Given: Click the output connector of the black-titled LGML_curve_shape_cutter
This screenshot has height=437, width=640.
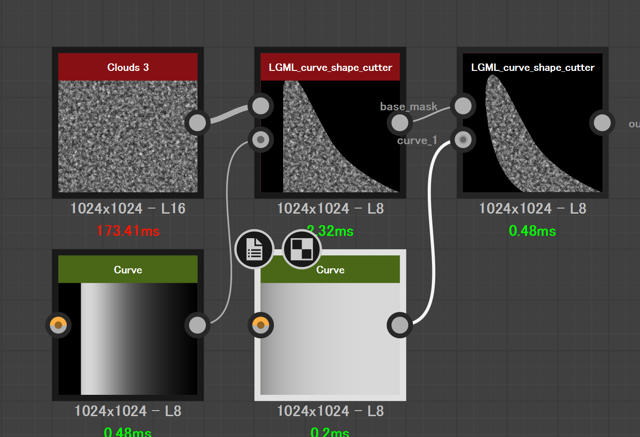Looking at the screenshot, I should (x=602, y=123).
